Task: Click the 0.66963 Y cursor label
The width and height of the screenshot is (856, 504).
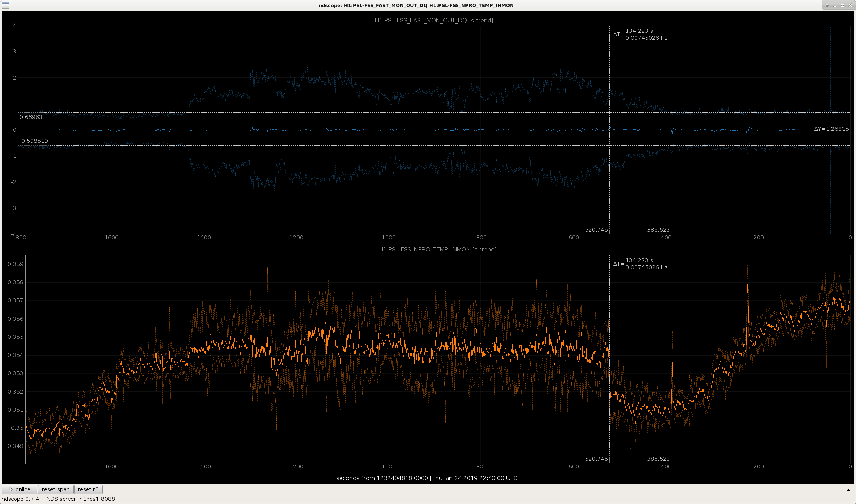Action: tap(31, 117)
